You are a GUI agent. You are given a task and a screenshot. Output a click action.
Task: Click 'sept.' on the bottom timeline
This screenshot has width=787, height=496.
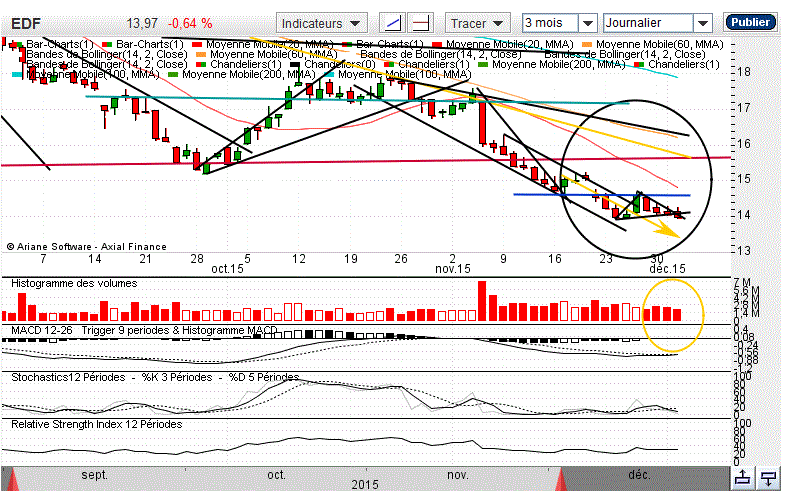pyautogui.click(x=94, y=474)
